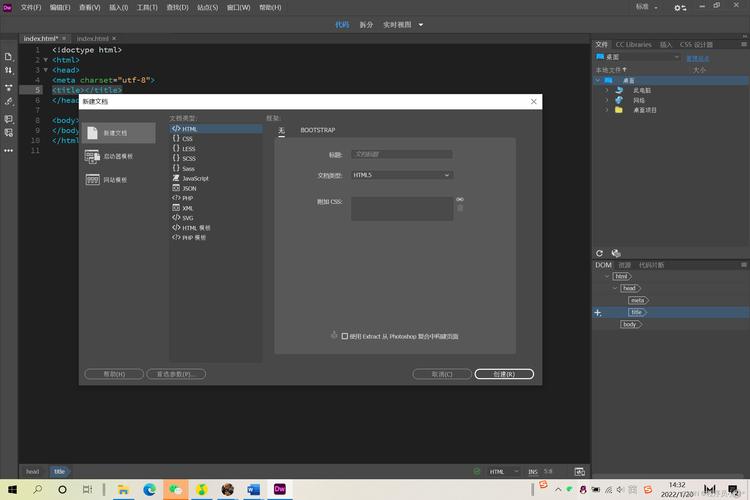Collapse the html node in DOM panel
The image size is (750, 500).
607,277
